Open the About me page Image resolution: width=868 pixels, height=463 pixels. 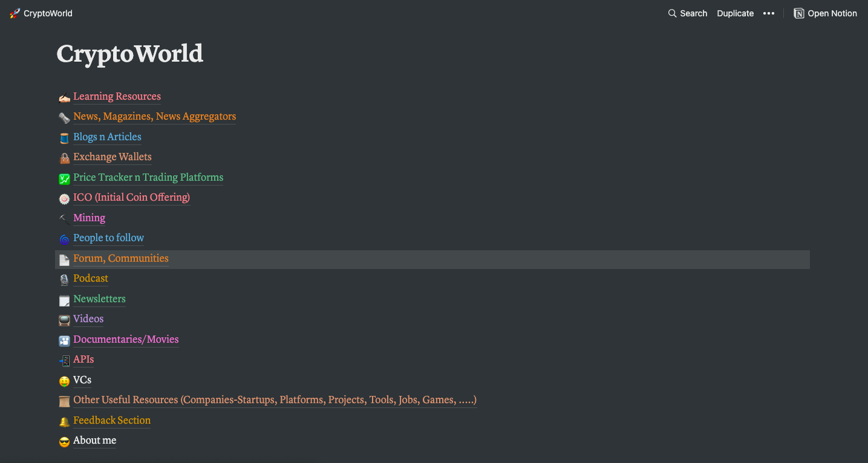(x=94, y=441)
